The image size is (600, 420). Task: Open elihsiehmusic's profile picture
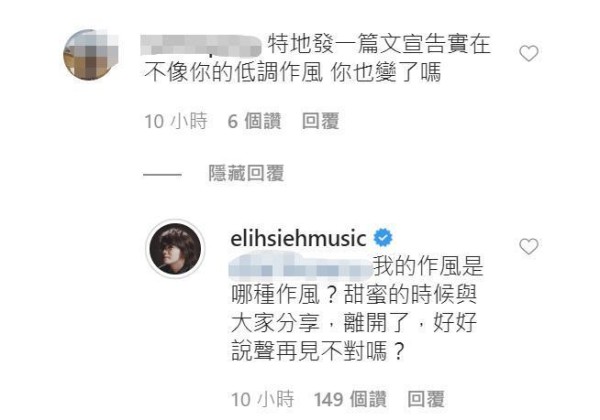click(175, 249)
